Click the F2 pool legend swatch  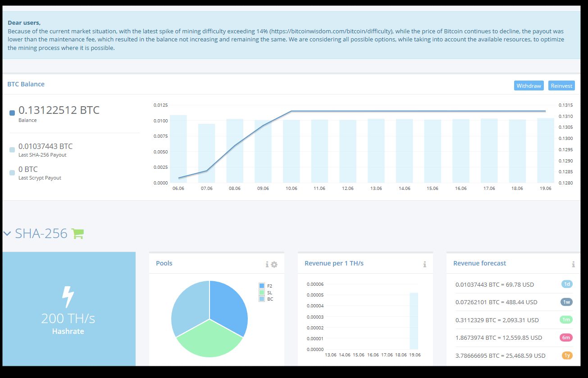[x=262, y=286]
